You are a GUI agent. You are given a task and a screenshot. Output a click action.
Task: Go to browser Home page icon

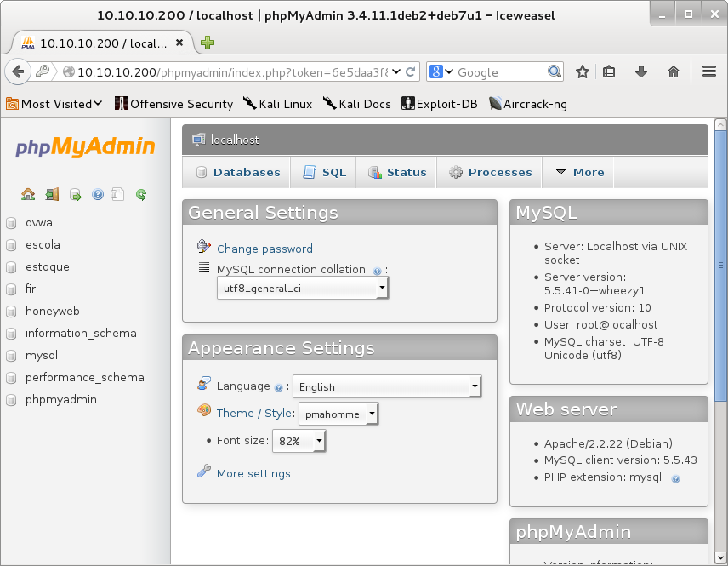coord(674,72)
